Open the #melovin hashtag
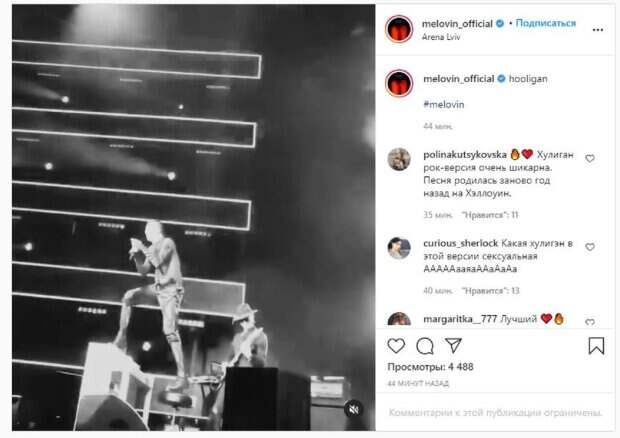 443,105
